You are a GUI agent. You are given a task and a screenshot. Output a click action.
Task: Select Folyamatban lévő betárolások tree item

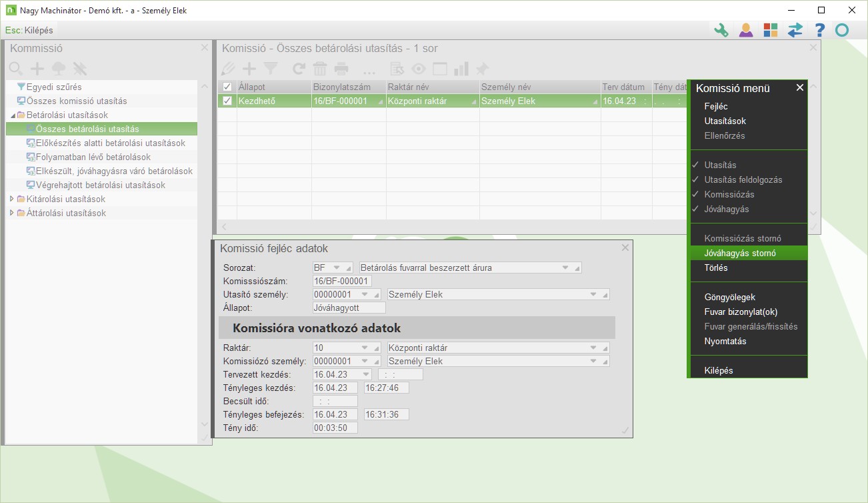point(93,157)
